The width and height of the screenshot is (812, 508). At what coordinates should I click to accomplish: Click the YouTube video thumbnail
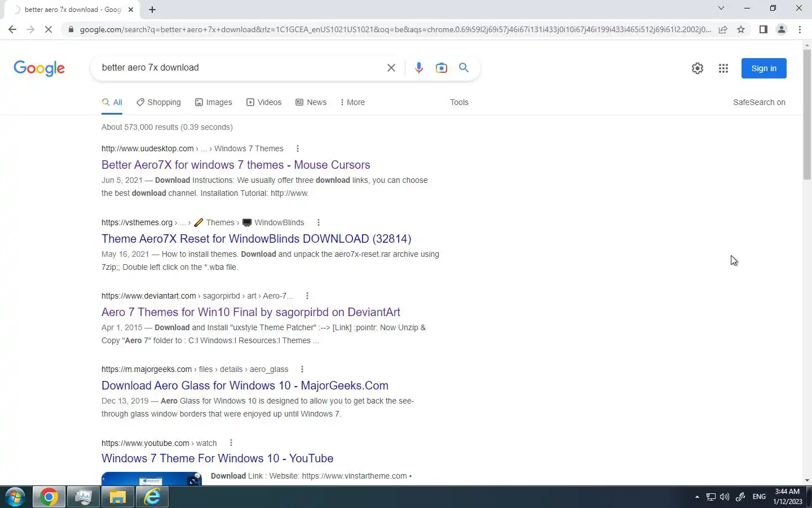click(x=152, y=479)
